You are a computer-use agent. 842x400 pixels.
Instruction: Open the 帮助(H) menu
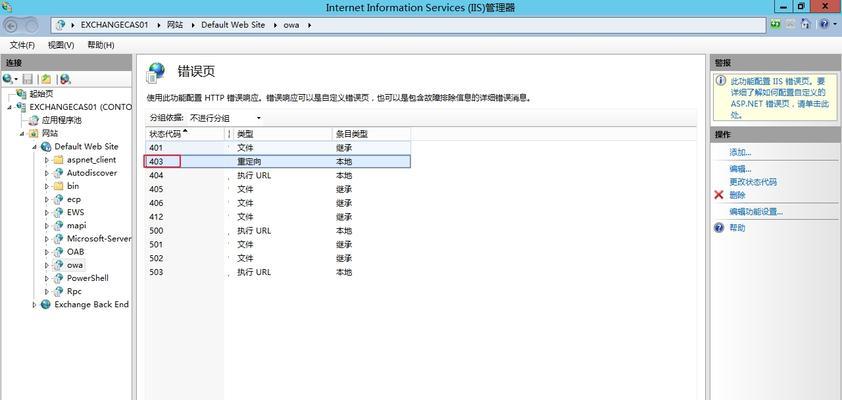pos(100,45)
